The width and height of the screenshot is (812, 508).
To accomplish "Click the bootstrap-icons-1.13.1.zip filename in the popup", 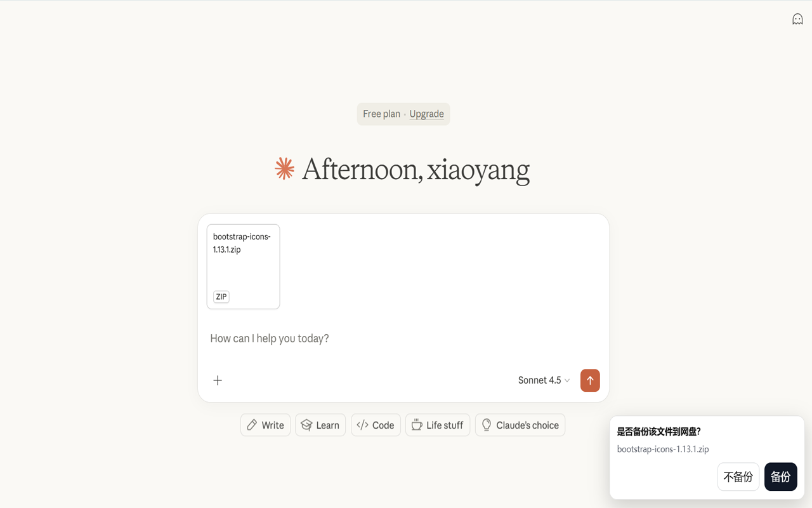I will pyautogui.click(x=663, y=449).
